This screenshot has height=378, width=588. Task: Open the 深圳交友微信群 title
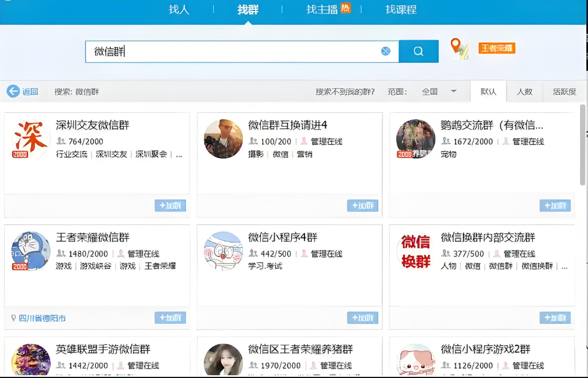click(92, 125)
